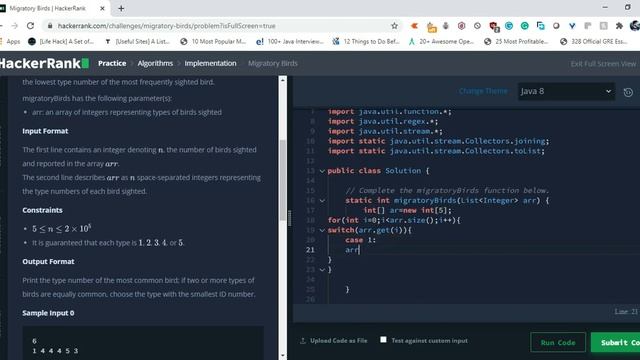
Task: Open the yellow folder lock extension
Action: tap(431, 27)
